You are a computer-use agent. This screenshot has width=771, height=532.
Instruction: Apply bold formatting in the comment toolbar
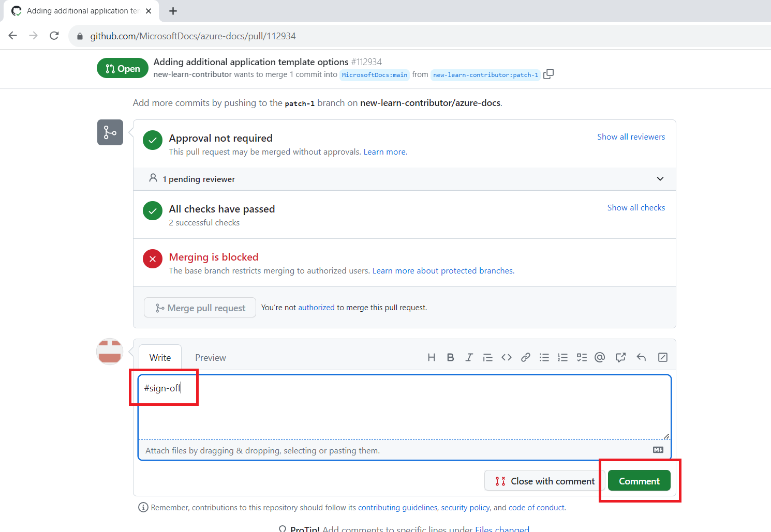click(x=450, y=357)
